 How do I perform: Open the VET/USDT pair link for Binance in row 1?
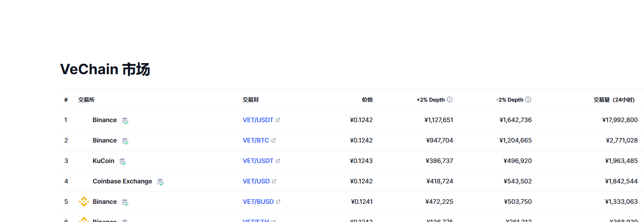(258, 120)
